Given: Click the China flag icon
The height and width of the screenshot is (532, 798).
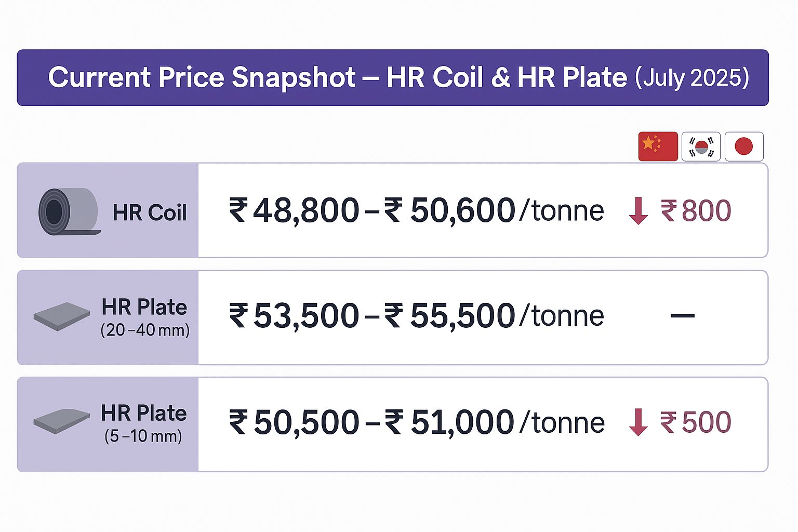Looking at the screenshot, I should 658,147.
